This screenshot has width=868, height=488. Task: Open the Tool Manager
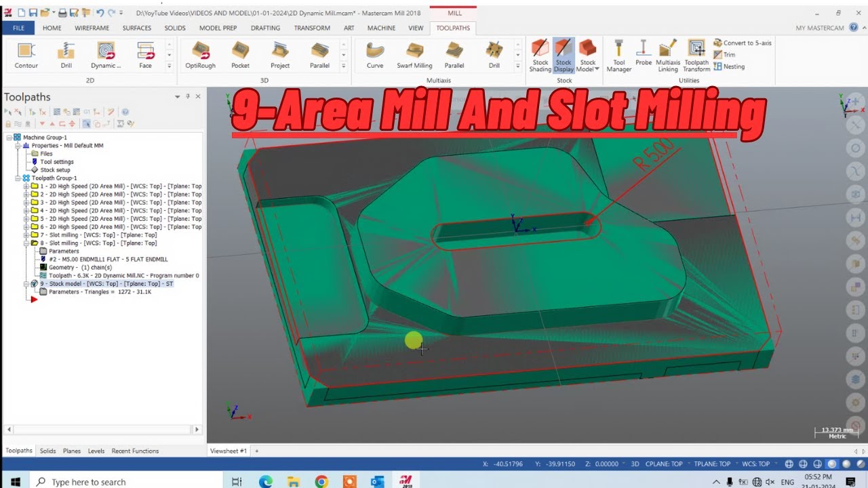pos(618,56)
